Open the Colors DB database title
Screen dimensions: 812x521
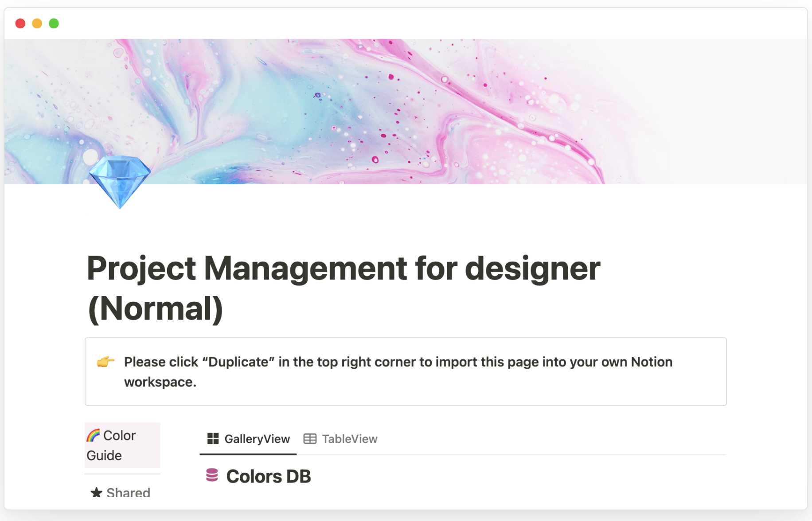click(x=269, y=476)
